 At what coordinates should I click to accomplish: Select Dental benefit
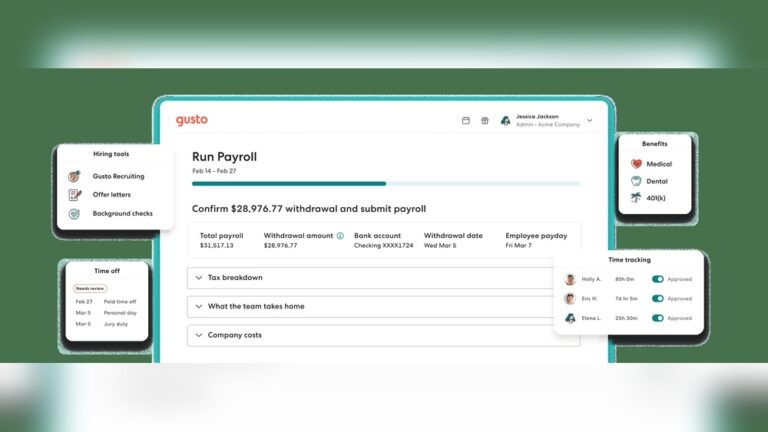[657, 181]
